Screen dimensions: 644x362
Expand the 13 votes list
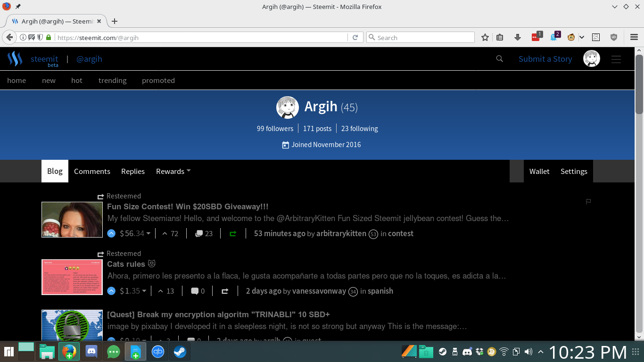[x=166, y=291]
